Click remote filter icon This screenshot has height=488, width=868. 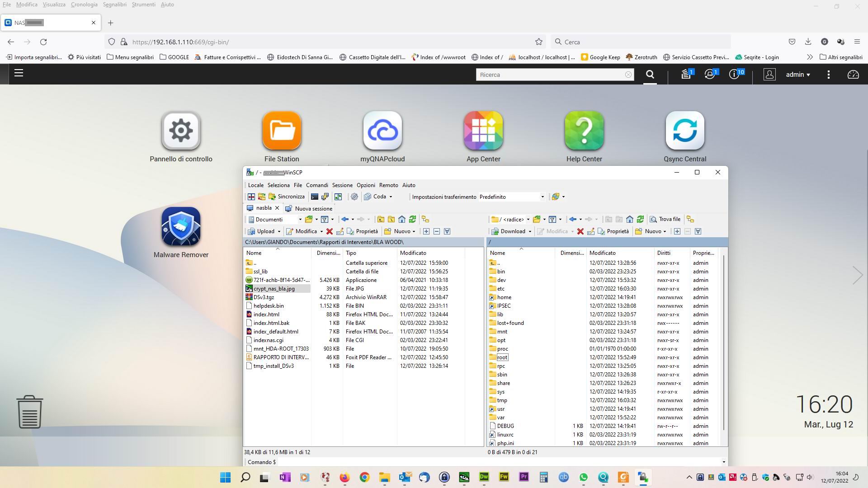[552, 219]
